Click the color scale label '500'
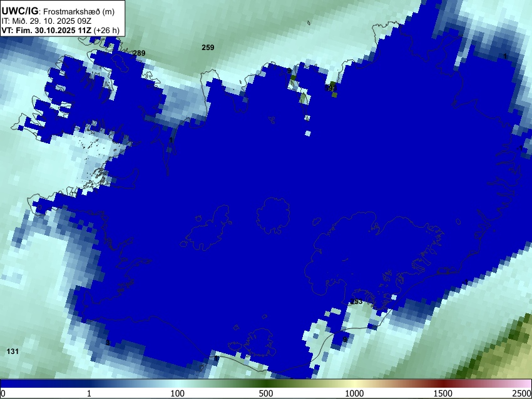The height and width of the screenshot is (399, 532). click(x=265, y=393)
